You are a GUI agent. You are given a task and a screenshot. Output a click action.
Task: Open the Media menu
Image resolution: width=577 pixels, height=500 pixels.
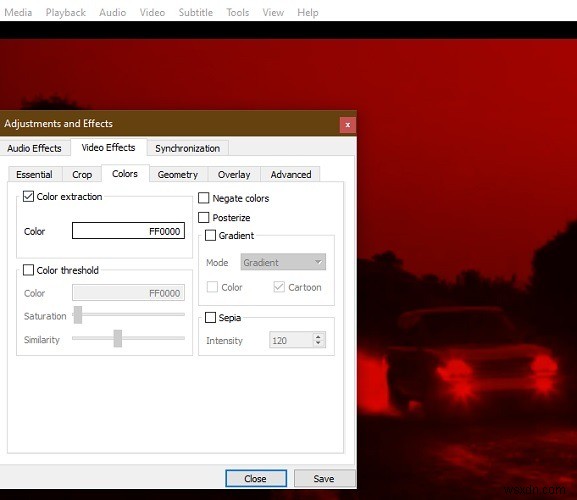pyautogui.click(x=18, y=13)
